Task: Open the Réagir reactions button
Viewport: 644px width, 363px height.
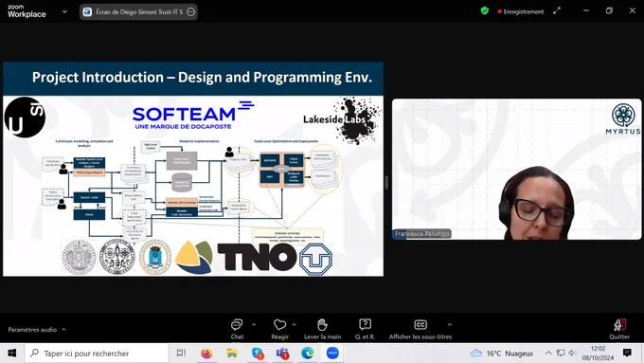Action: coord(279,329)
